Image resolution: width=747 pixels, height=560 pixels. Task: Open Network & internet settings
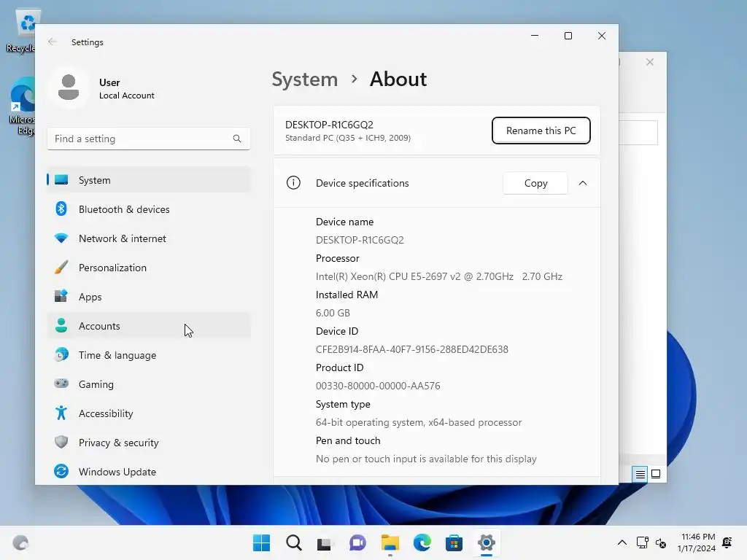(x=149, y=238)
